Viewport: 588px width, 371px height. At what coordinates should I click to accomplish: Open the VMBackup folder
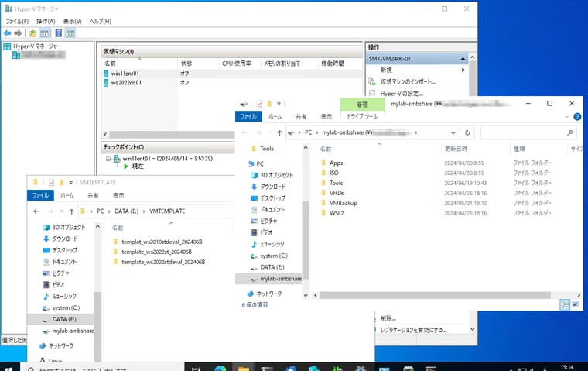pos(343,203)
